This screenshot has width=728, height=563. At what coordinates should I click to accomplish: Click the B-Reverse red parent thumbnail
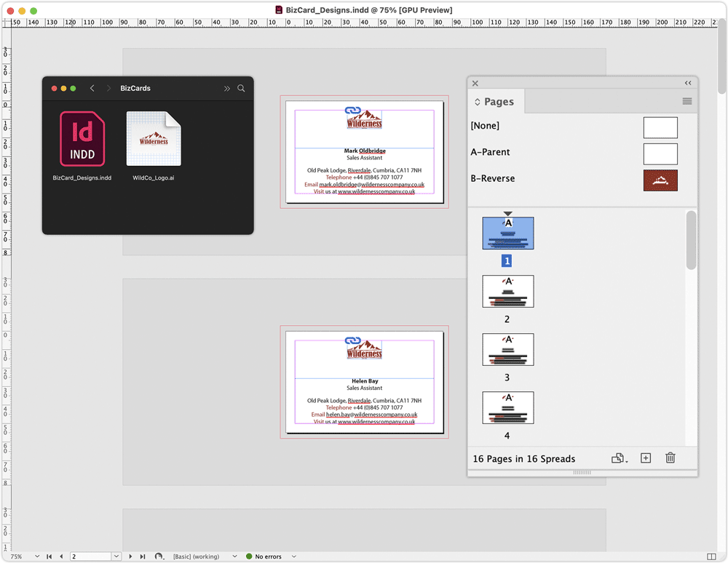(x=660, y=180)
